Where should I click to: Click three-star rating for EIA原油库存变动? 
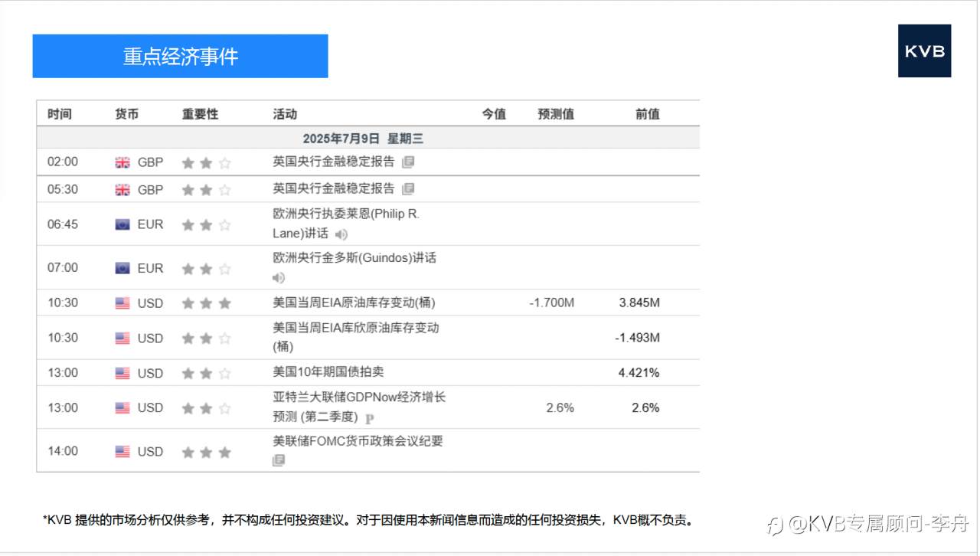point(206,303)
